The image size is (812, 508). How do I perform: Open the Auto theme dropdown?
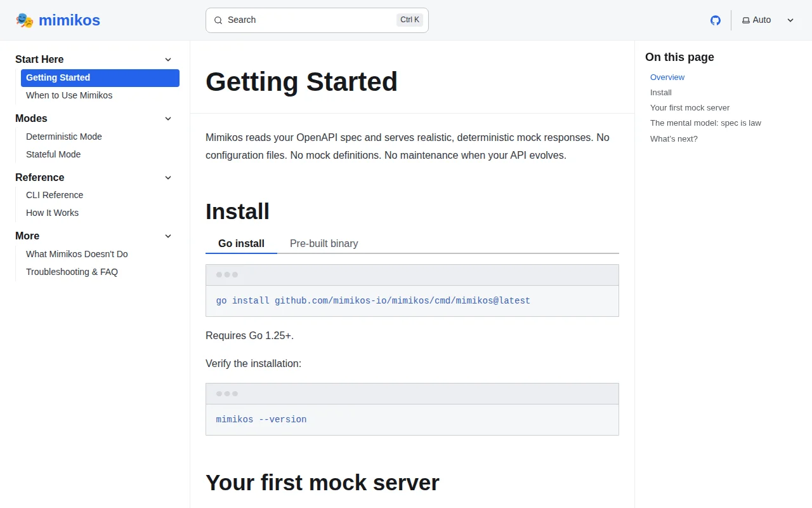pyautogui.click(x=768, y=20)
